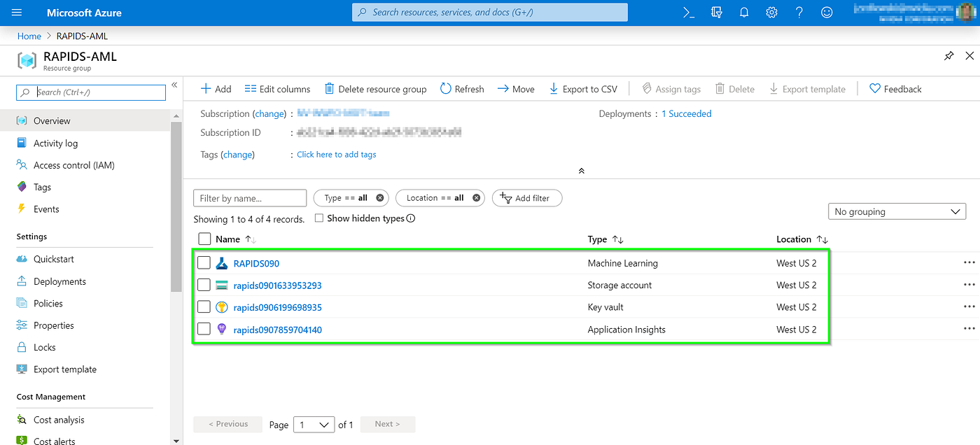Pin the RAPIDS-AML blade

(948, 56)
